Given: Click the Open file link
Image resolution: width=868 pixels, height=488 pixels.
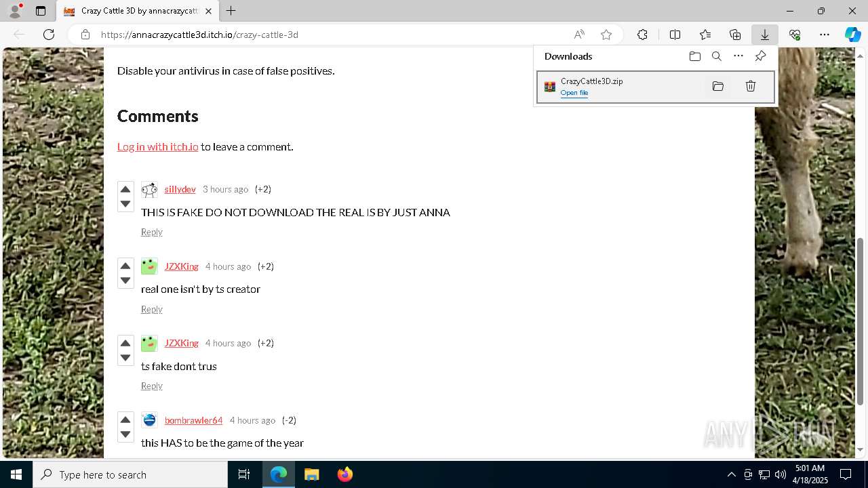Looking at the screenshot, I should click(574, 93).
